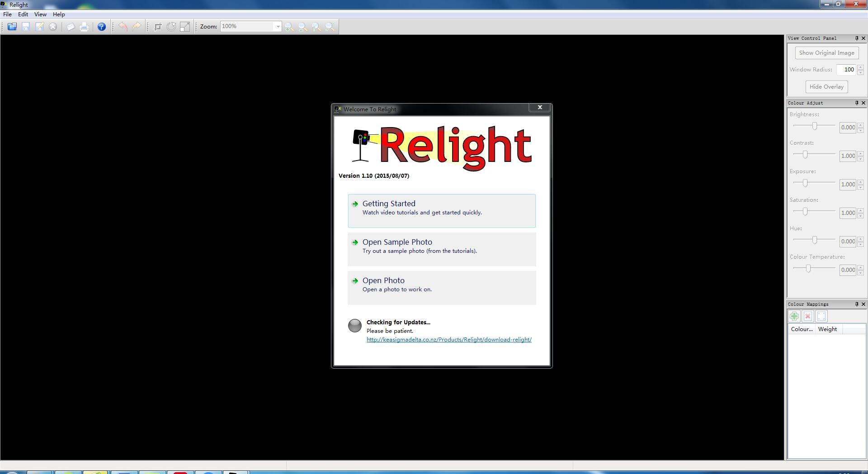Increase Window Radius using the up stepper
Image resolution: width=868 pixels, height=474 pixels.
click(x=860, y=68)
